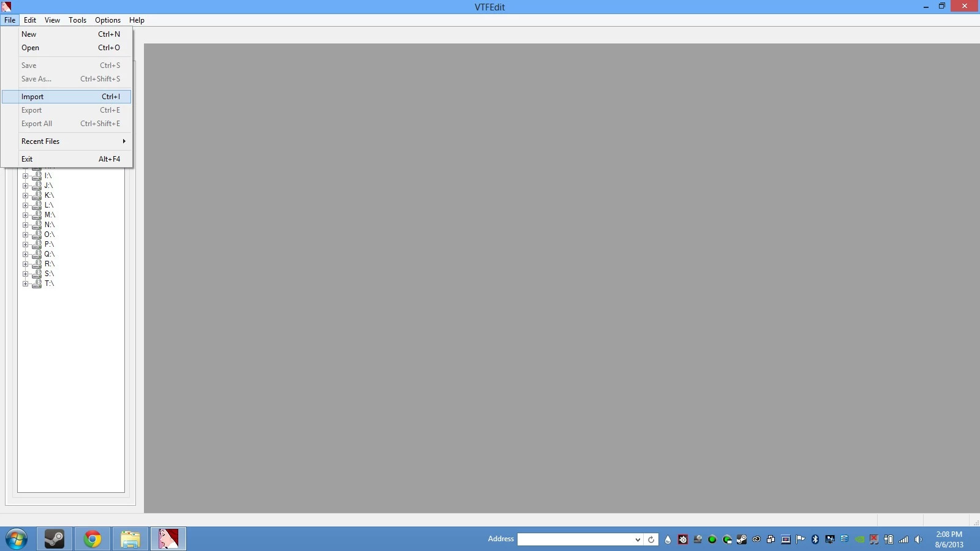Viewport: 980px width, 551px height.
Task: Click the red-bordered gear tray icon
Action: tap(683, 539)
